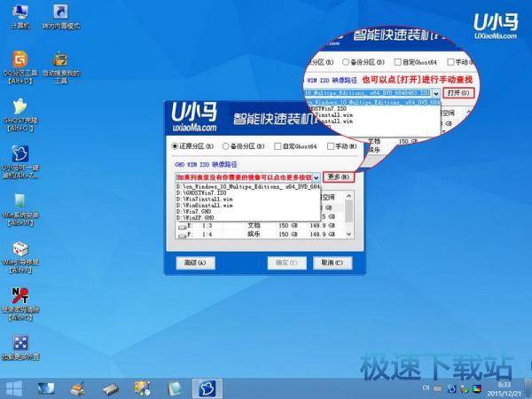Launch the NT password clear icon (Alt+C)

click(20, 304)
